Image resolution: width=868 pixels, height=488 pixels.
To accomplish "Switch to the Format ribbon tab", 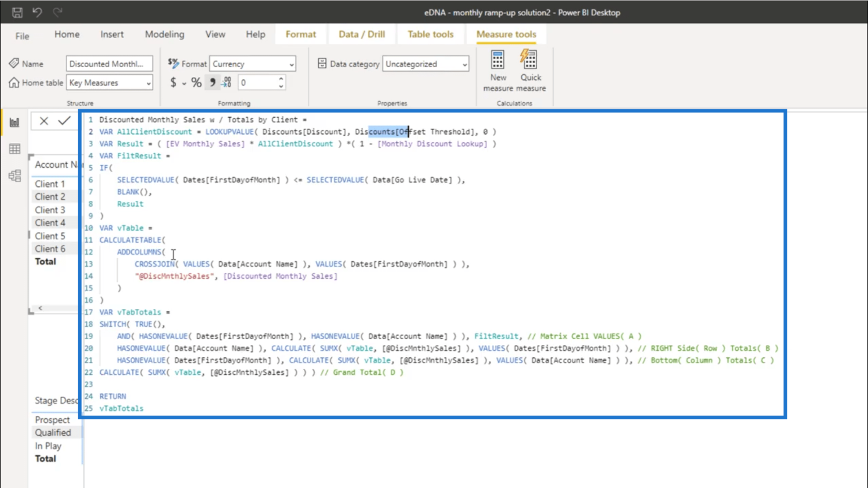I will tap(301, 34).
